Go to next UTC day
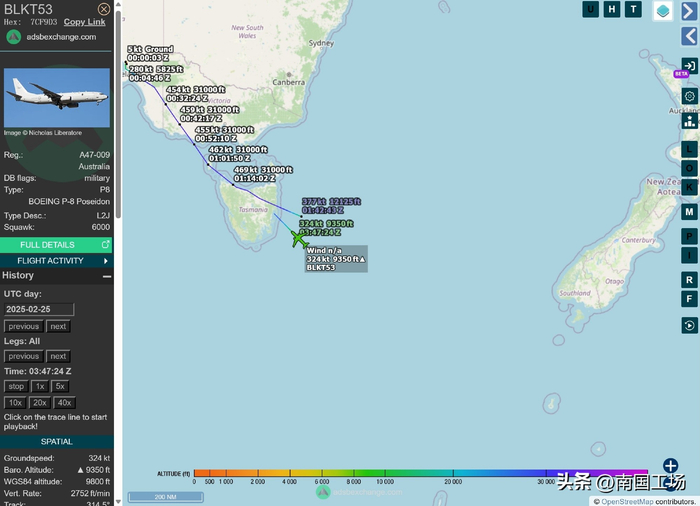The image size is (700, 506). 58,326
